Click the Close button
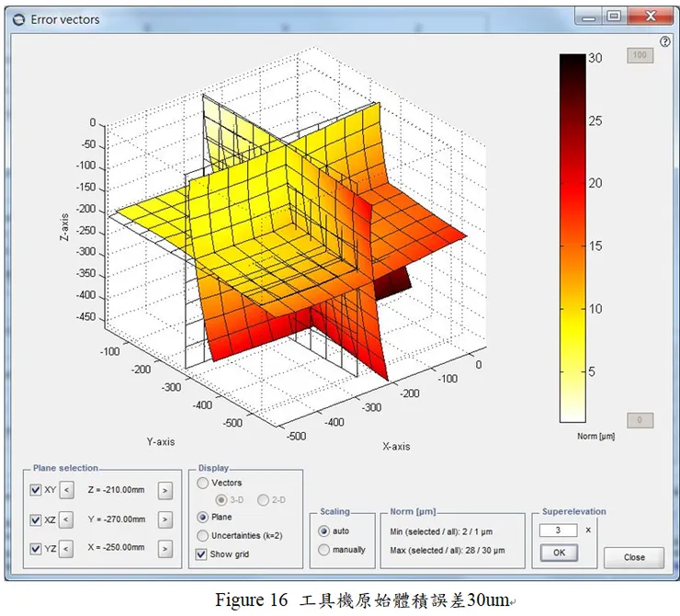 (634, 557)
